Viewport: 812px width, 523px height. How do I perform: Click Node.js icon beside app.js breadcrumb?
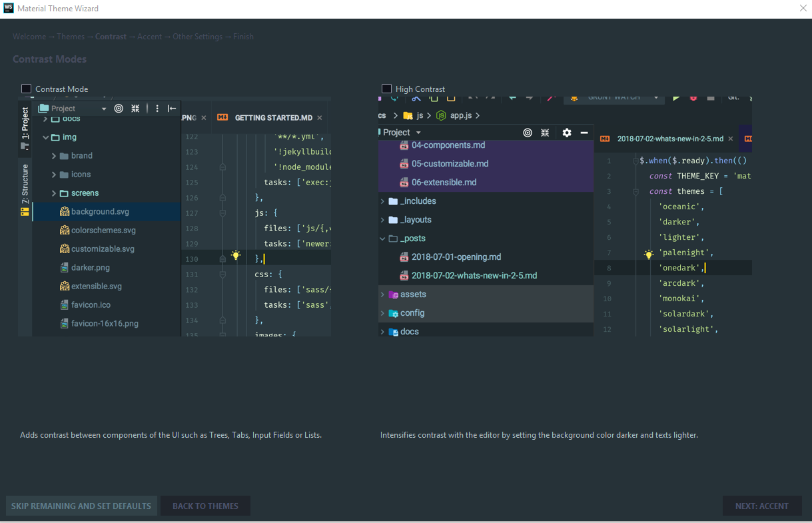coord(441,115)
